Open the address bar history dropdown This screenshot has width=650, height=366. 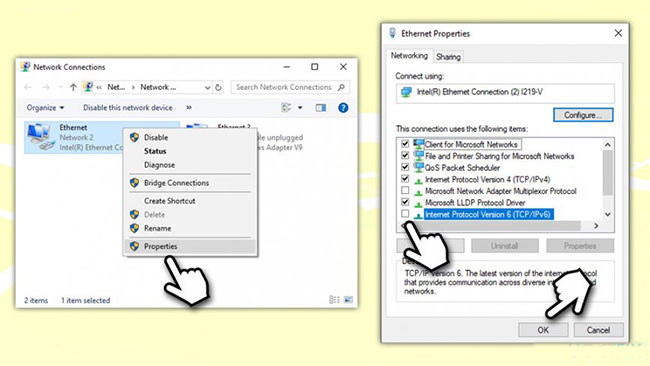pyautogui.click(x=207, y=87)
